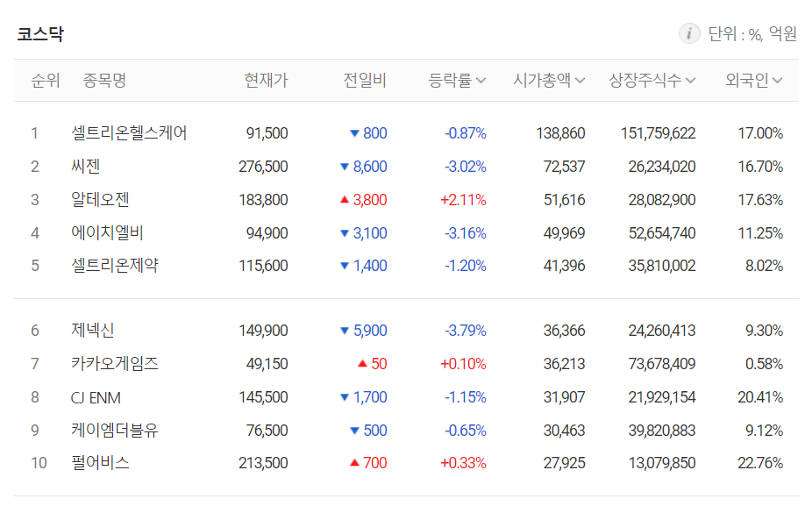
Task: Select current price 76,500
Action: (x=267, y=431)
